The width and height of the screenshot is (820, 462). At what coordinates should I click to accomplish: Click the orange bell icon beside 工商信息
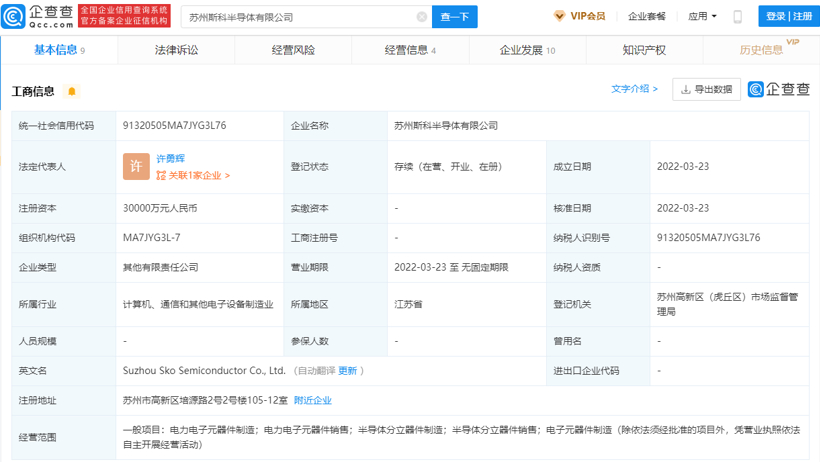(x=72, y=92)
